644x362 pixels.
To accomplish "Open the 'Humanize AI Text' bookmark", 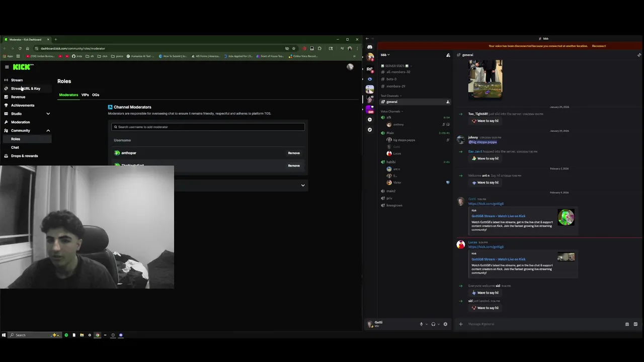I will [x=141, y=56].
